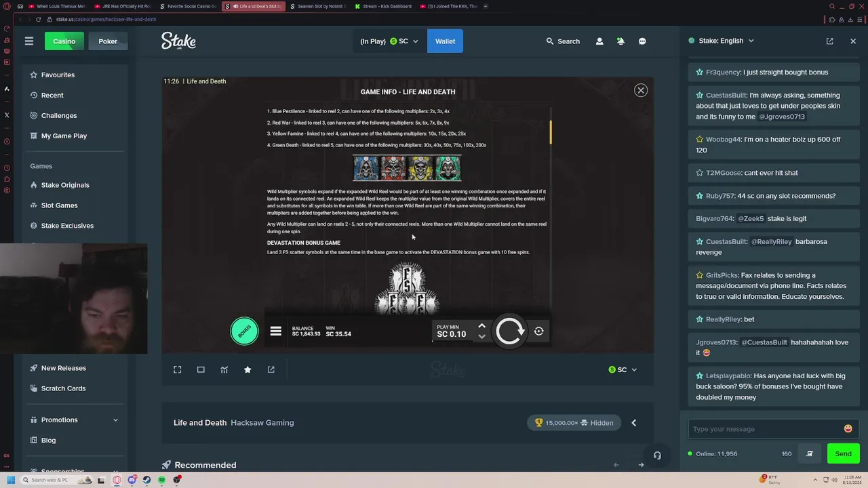The width and height of the screenshot is (868, 488).
Task: Close the Game Info overlay
Action: (641, 90)
